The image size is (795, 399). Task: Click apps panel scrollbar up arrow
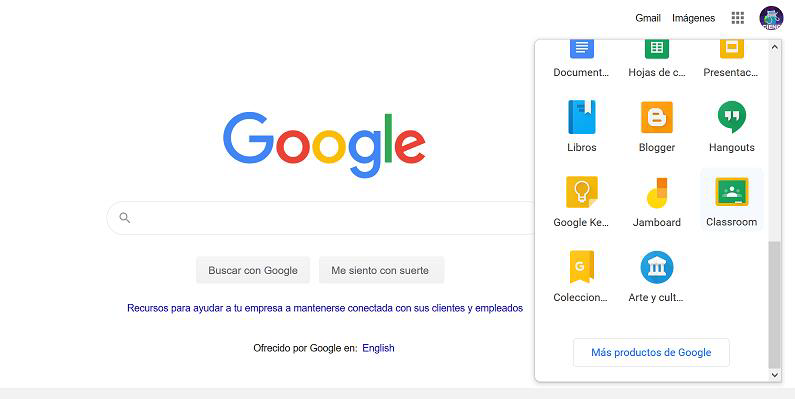(x=774, y=47)
